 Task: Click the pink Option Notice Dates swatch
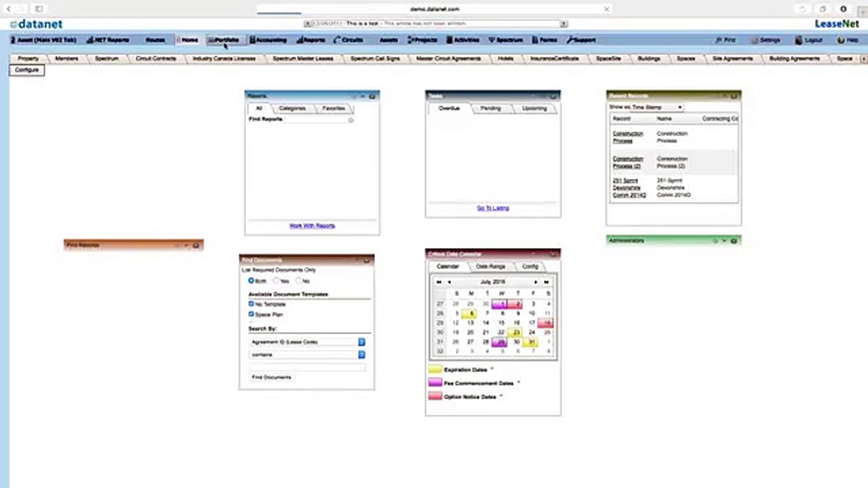(x=435, y=396)
